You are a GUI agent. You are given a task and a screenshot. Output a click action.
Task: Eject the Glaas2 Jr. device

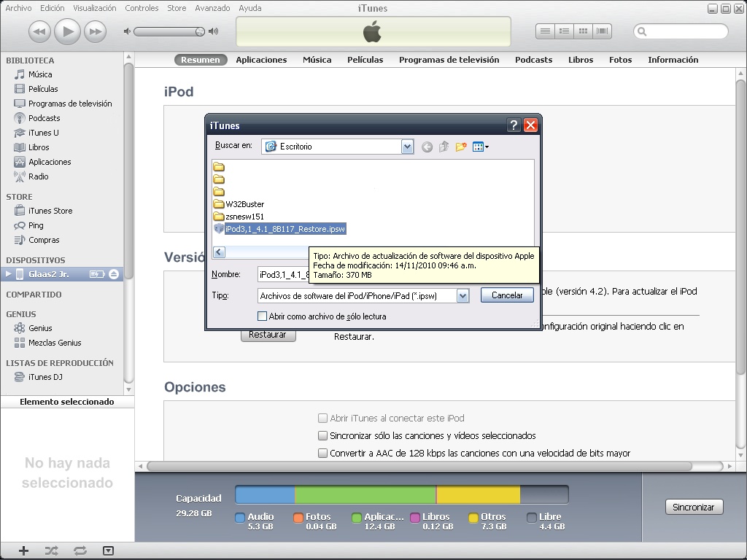[x=113, y=274]
